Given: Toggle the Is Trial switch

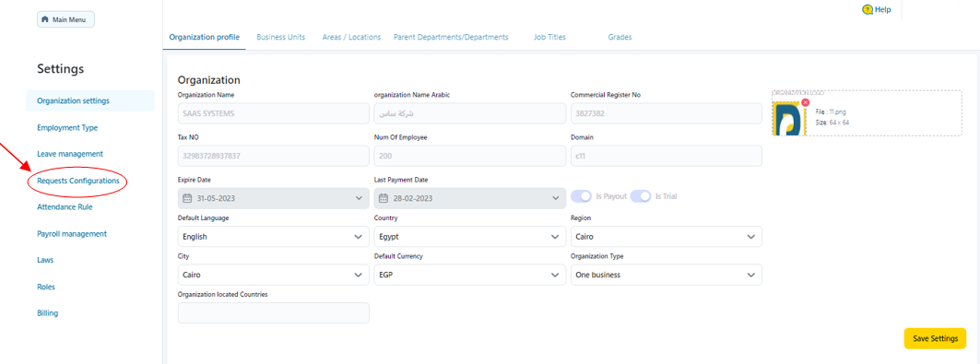Looking at the screenshot, I should click(x=641, y=196).
